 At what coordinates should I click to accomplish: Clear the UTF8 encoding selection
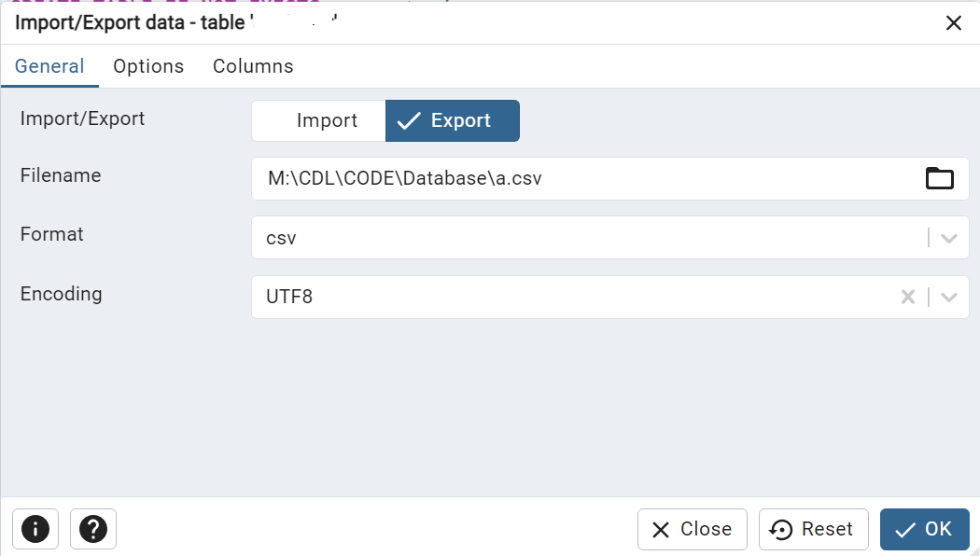(908, 297)
